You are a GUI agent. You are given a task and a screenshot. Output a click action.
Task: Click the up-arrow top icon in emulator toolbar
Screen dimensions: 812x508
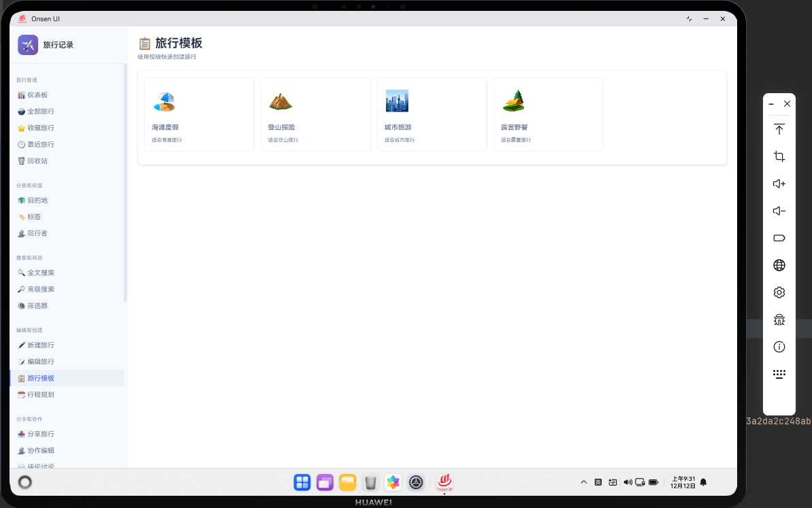tap(779, 129)
